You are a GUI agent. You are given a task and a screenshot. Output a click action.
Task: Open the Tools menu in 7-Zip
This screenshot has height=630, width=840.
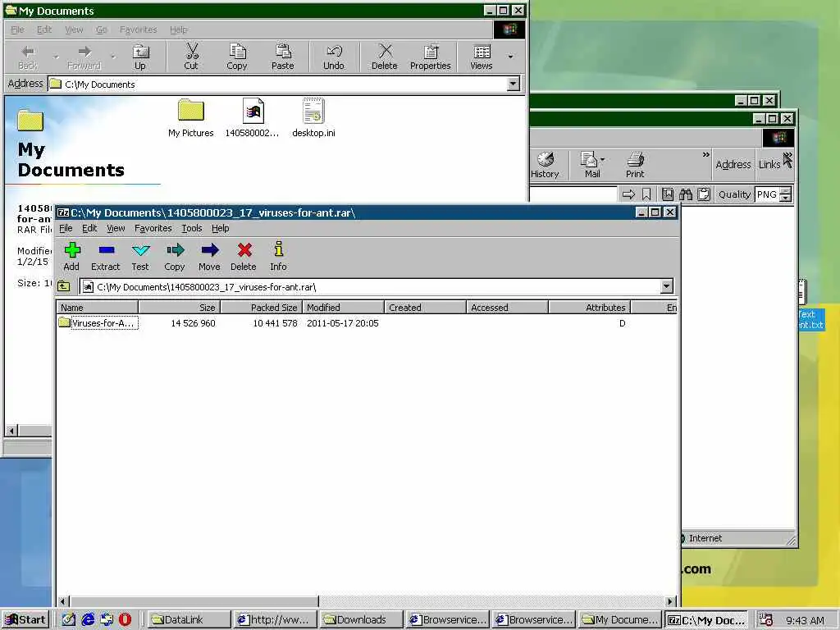click(x=192, y=228)
